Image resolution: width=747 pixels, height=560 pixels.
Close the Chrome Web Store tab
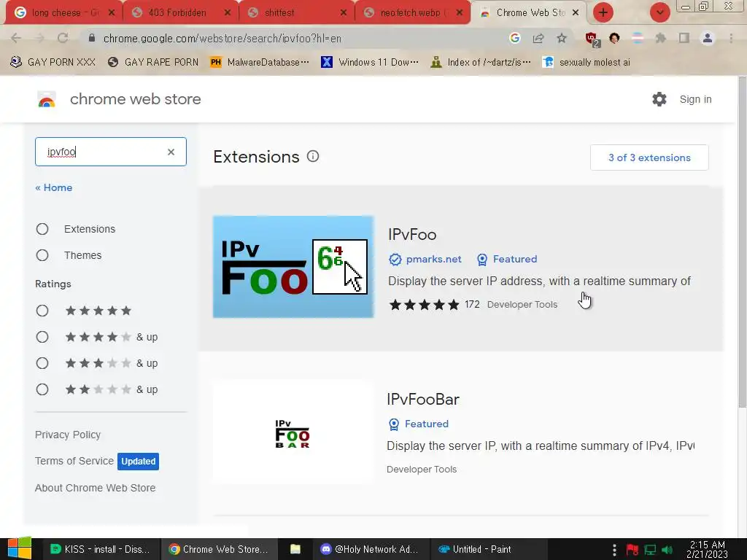click(x=576, y=13)
